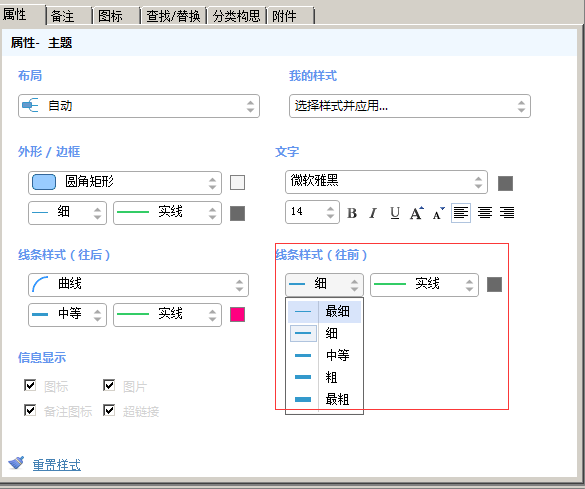Open the border thickness 细 dropdown
The width and height of the screenshot is (585, 489).
click(68, 213)
